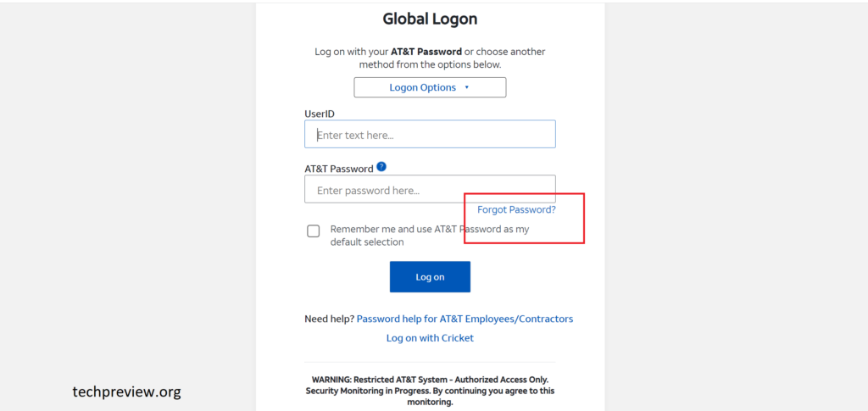
Task: Choose Log on with Cricket
Action: [x=430, y=337]
